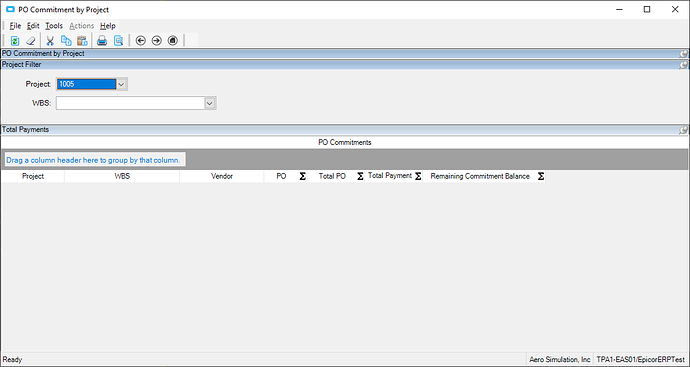Image resolution: width=690 pixels, height=367 pixels.
Task: Click the Paste clipboard icon
Action: [x=82, y=40]
